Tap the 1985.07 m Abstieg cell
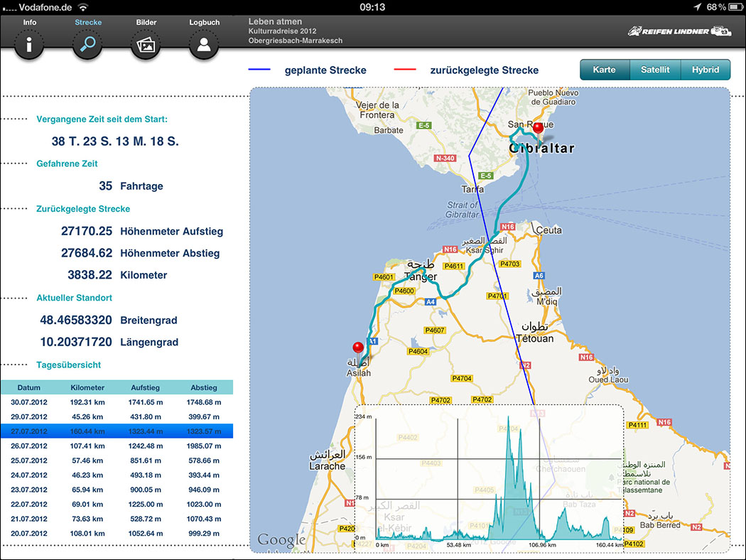This screenshot has height=560, width=746. click(204, 446)
